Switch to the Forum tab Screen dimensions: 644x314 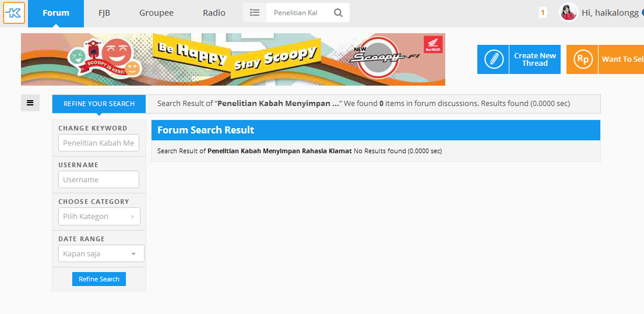[x=56, y=13]
